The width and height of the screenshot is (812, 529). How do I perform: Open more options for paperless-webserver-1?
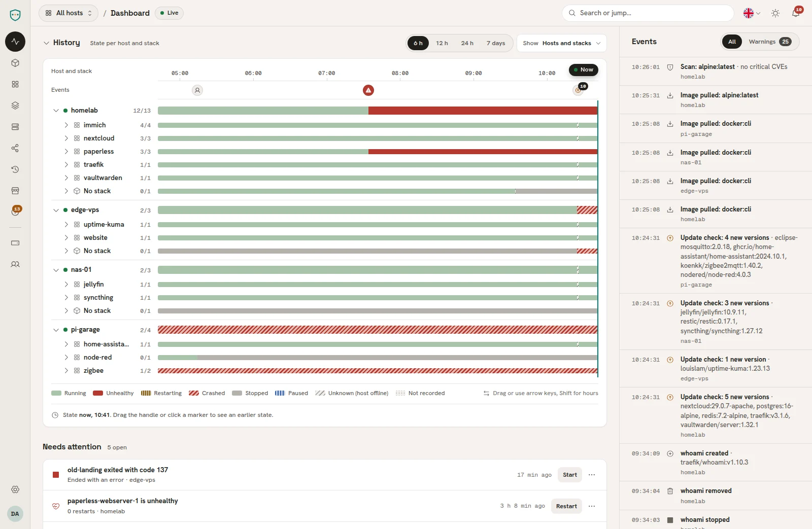coord(592,506)
